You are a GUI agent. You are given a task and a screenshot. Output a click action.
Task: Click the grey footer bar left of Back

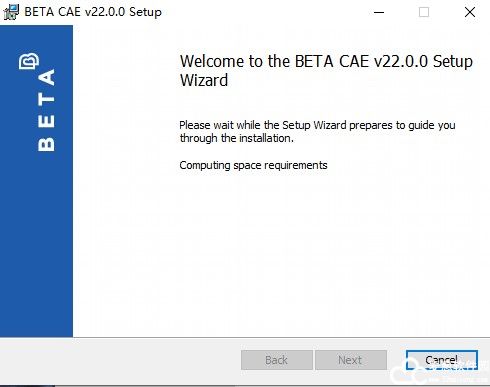120,360
